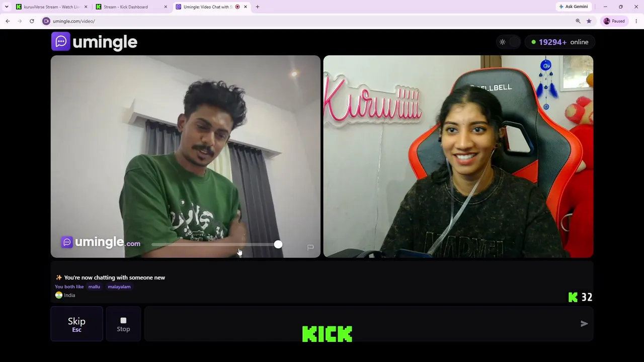The height and width of the screenshot is (362, 644).
Task: Bookmark this page with the star icon
Action: [589, 21]
